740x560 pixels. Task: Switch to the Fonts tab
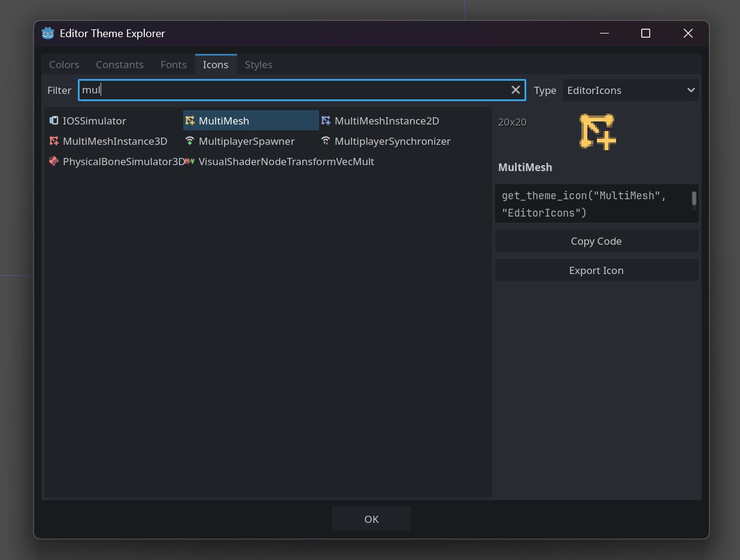point(174,65)
